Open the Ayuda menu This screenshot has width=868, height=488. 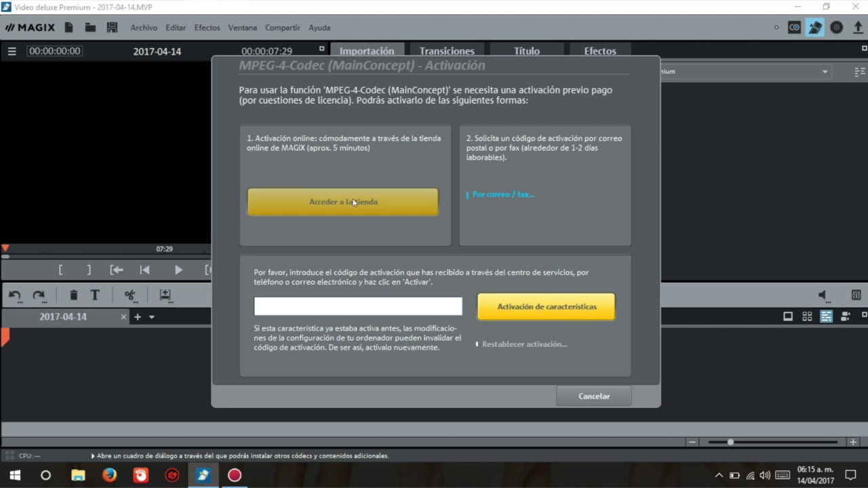pos(319,28)
